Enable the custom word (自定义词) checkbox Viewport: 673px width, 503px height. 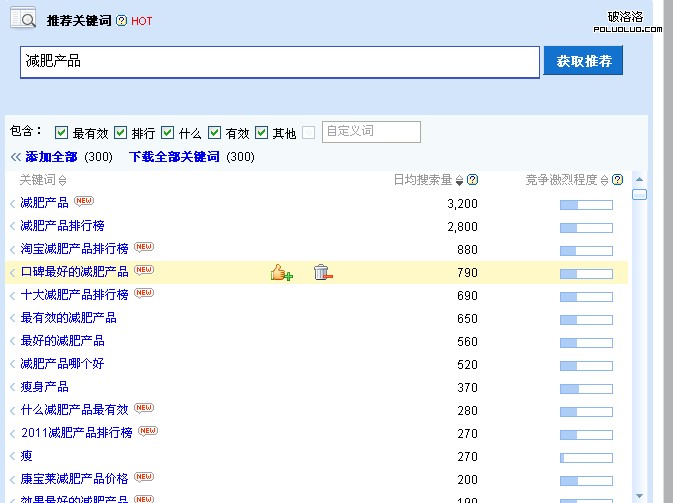pyautogui.click(x=309, y=133)
